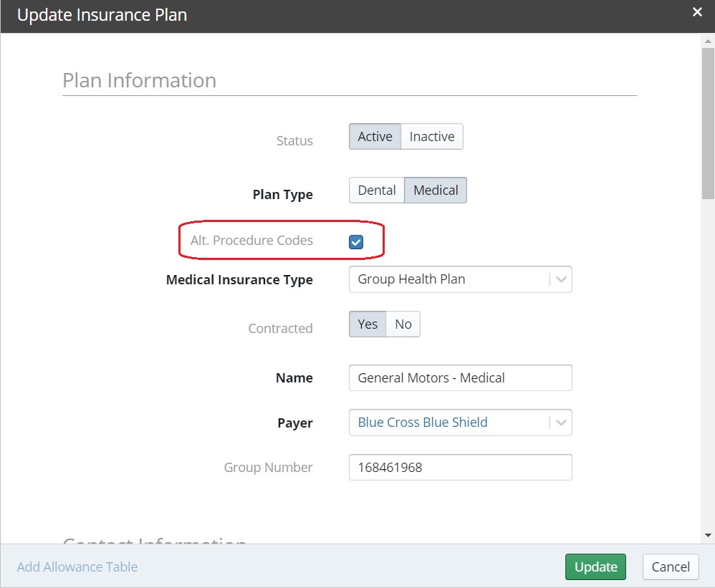Viewport: 715px width, 588px height.
Task: Open the Medical Insurance Type dropdown arrow
Action: point(561,279)
